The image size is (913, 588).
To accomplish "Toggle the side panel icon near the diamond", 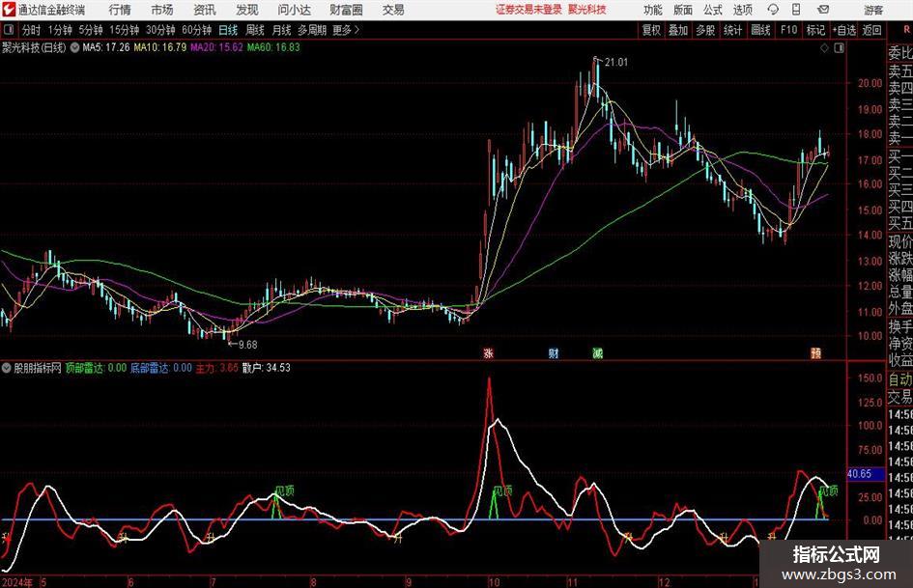I will coord(839,48).
